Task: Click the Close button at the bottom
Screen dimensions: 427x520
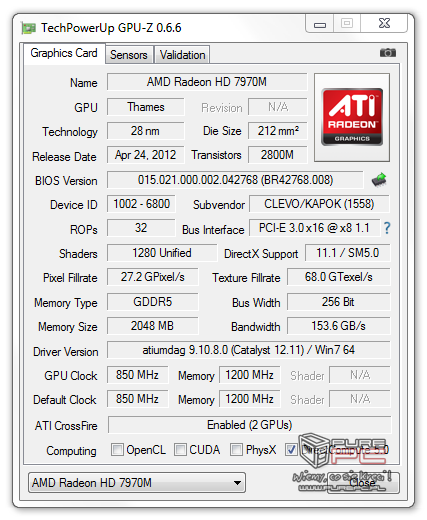Action: tap(363, 482)
